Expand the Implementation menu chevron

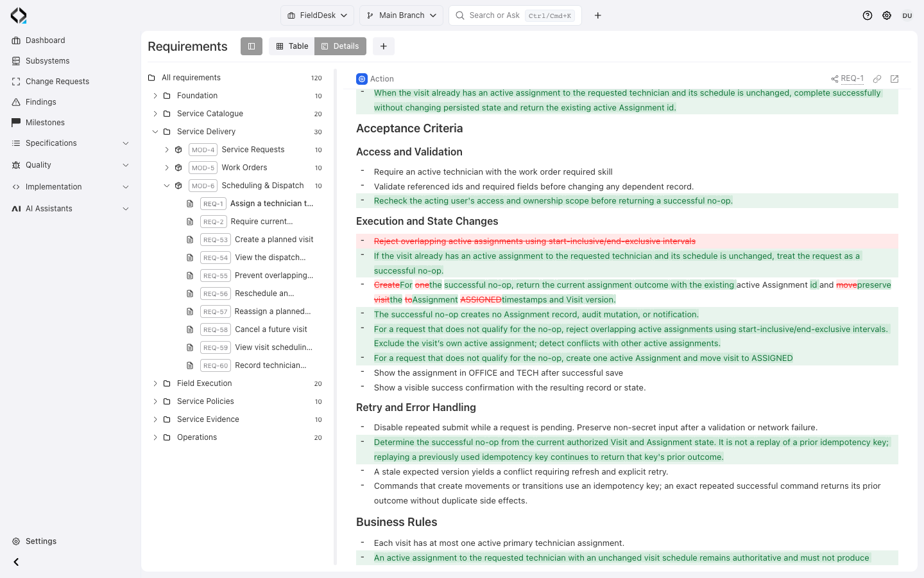[x=126, y=187]
